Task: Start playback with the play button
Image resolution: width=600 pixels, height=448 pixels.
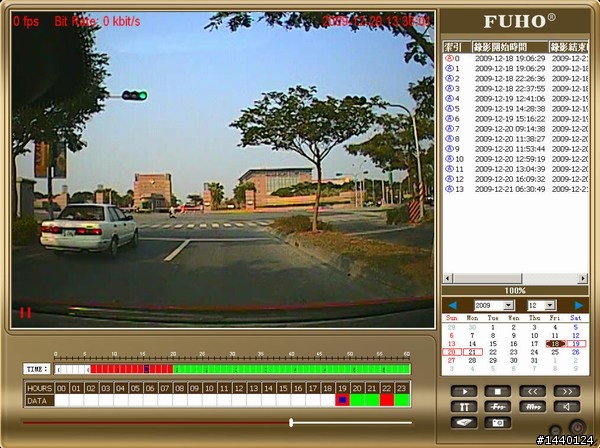Action: point(464,391)
